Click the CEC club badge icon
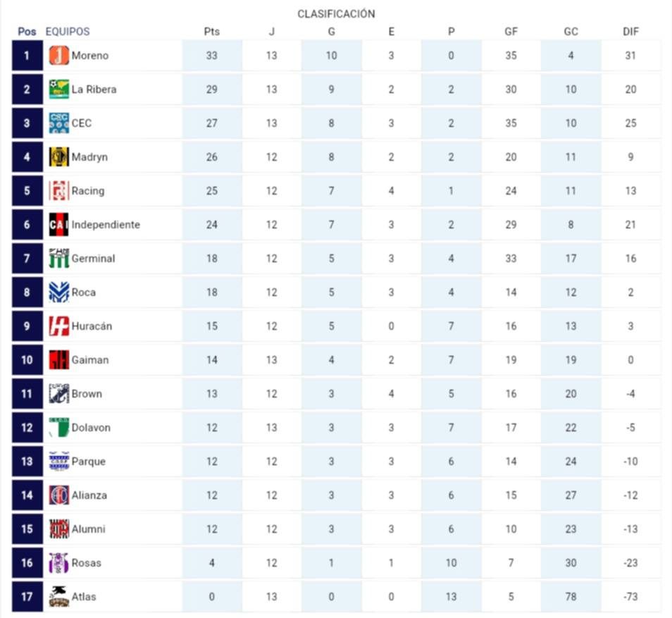The image size is (672, 618). pyautogui.click(x=59, y=123)
